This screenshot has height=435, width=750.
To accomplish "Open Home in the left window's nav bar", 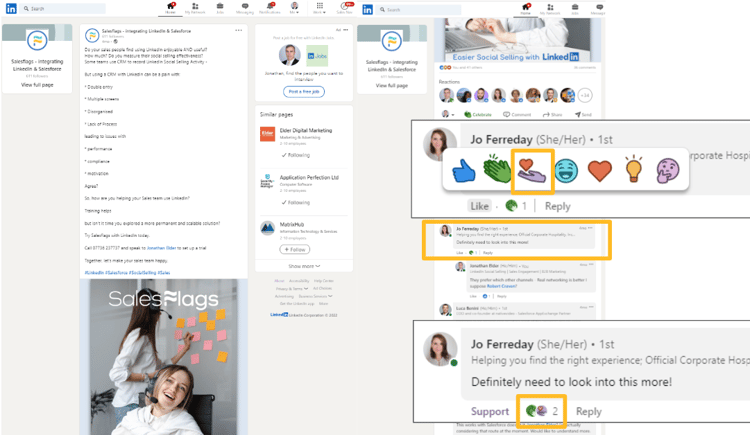I will pos(170,8).
